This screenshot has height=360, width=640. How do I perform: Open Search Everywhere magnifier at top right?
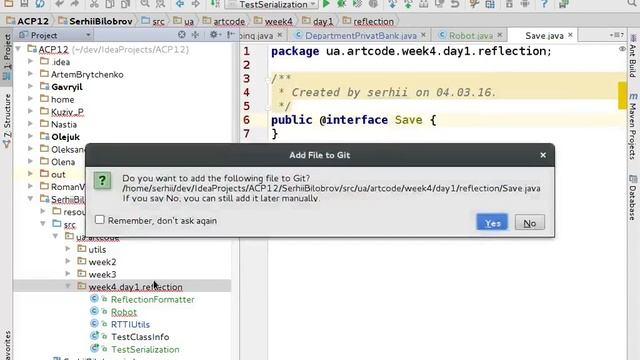point(632,4)
